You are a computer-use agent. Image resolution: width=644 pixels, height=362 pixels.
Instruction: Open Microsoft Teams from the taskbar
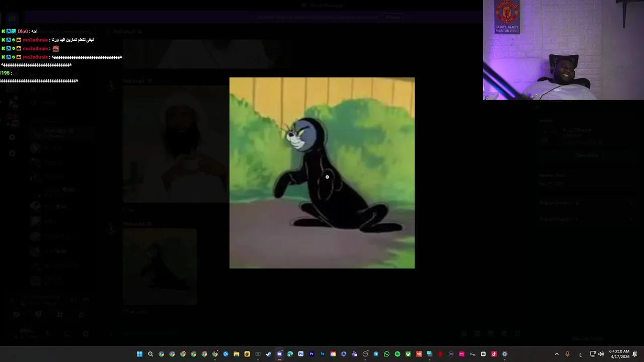pyautogui.click(x=355, y=354)
